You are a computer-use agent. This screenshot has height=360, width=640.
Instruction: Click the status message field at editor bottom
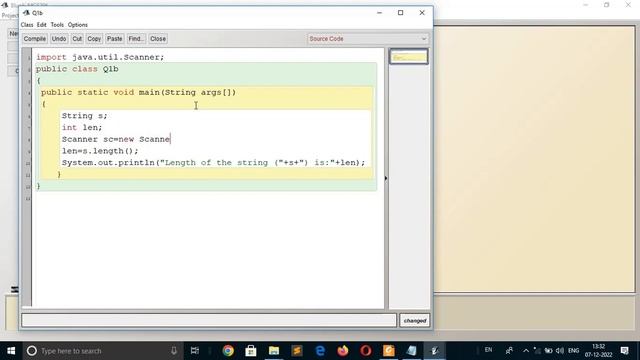pyautogui.click(x=209, y=320)
